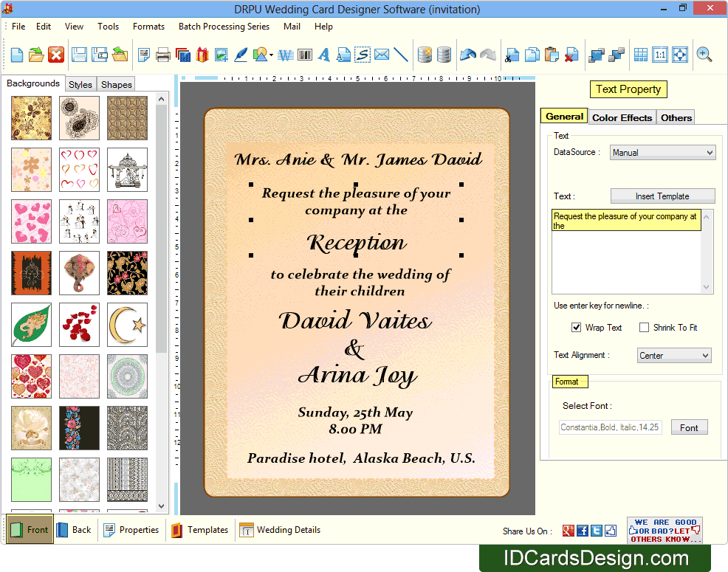Open Wedding Details
The width and height of the screenshot is (728, 572).
pos(280,530)
